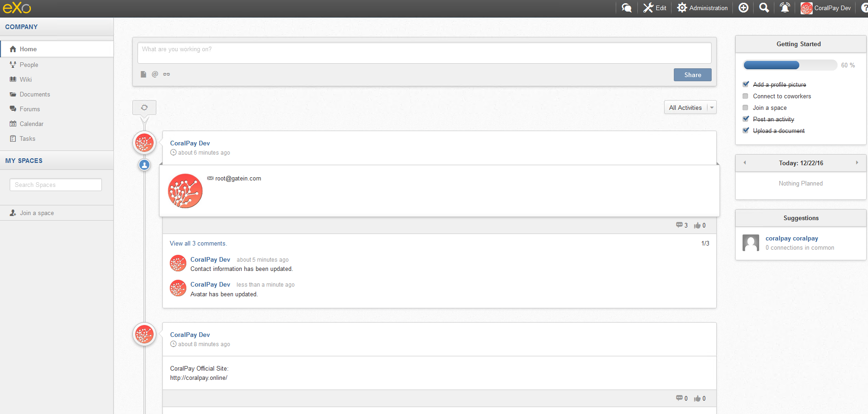Click the Search Spaces field

point(56,185)
